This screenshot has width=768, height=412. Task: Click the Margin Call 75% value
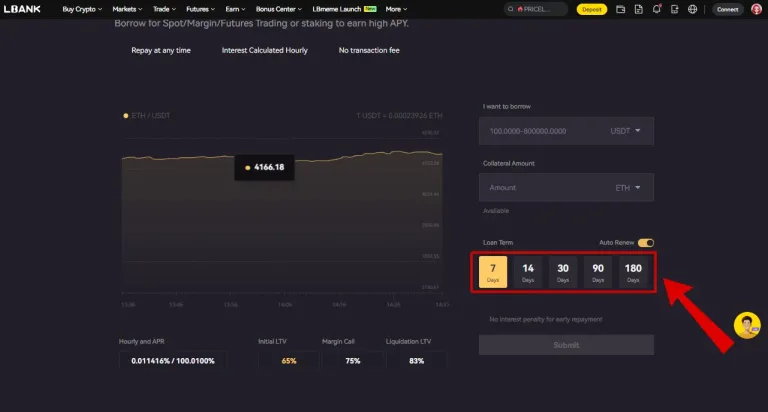pos(353,361)
